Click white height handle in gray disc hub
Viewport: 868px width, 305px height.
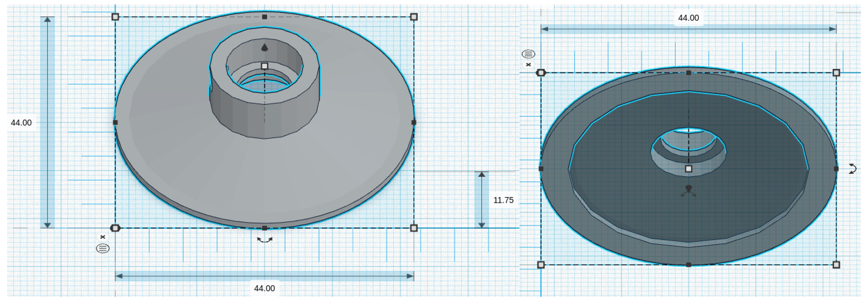point(265,66)
